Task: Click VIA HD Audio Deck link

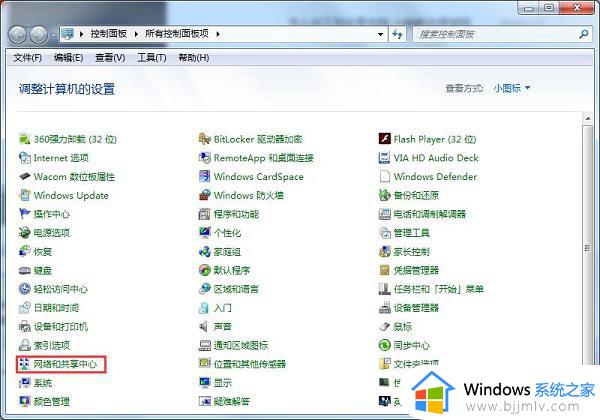Action: [436, 158]
